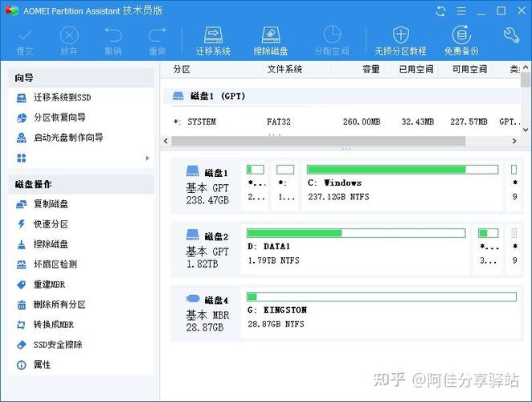Sort by 文件系统 column header
Viewport: 532px width, 402px height.
(284, 69)
